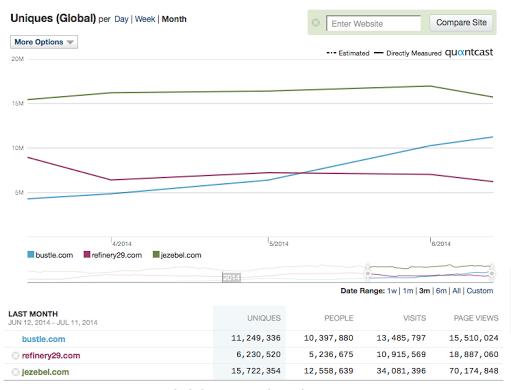The height and width of the screenshot is (390, 511).
Task: Click the Estimated legend entry
Action: (x=348, y=53)
